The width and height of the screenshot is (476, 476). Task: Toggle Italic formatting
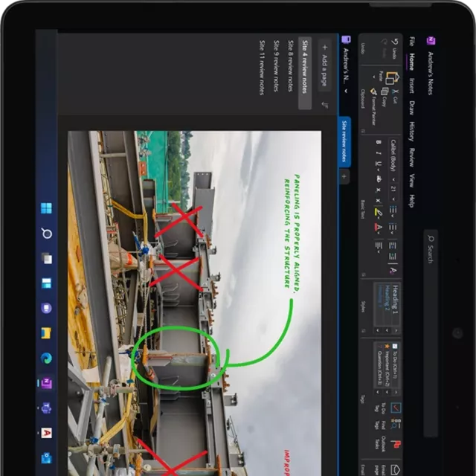tap(379, 153)
